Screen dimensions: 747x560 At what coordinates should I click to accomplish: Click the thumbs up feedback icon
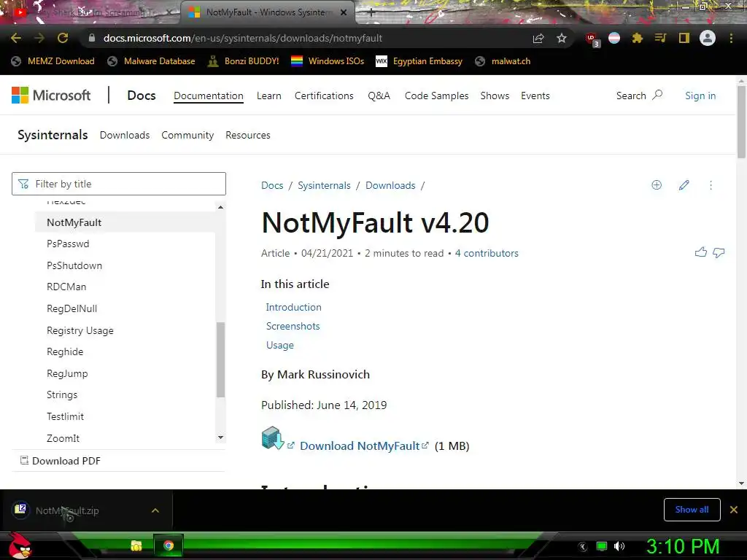pyautogui.click(x=701, y=252)
